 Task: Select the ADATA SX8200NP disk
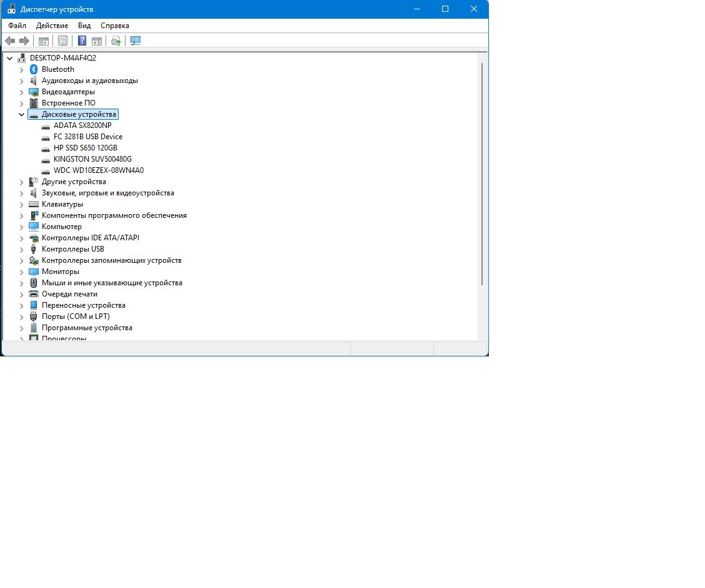pos(82,125)
